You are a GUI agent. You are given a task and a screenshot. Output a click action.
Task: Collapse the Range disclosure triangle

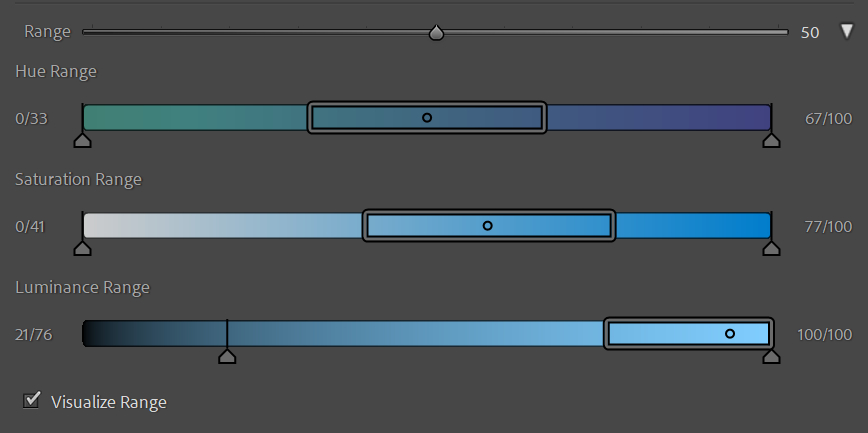847,32
